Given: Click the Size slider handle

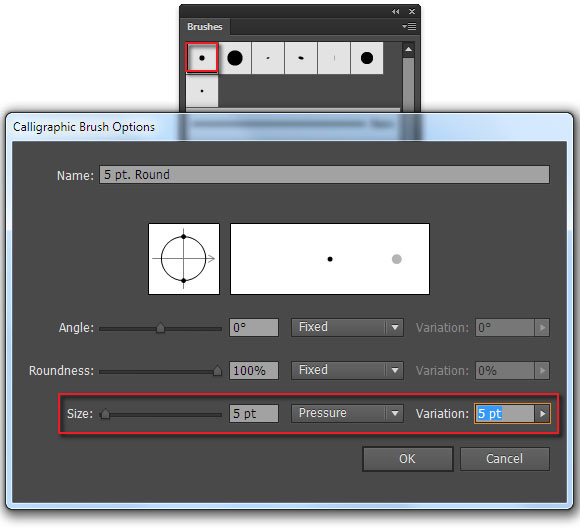Looking at the screenshot, I should [105, 414].
